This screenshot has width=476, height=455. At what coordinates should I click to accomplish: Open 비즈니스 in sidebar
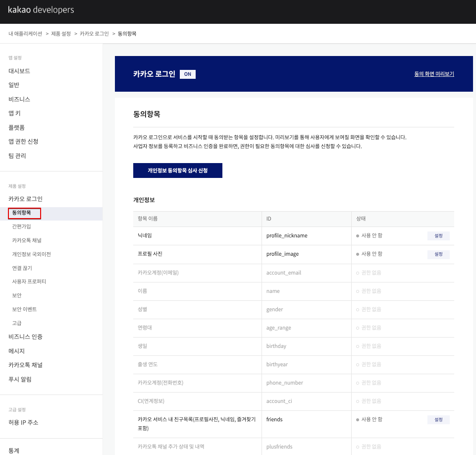tap(19, 99)
